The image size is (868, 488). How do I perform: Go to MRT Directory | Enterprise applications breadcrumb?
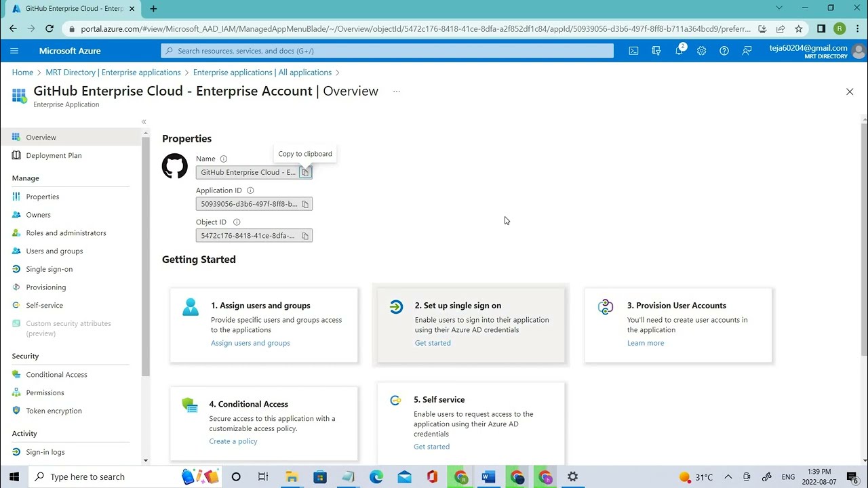click(113, 73)
